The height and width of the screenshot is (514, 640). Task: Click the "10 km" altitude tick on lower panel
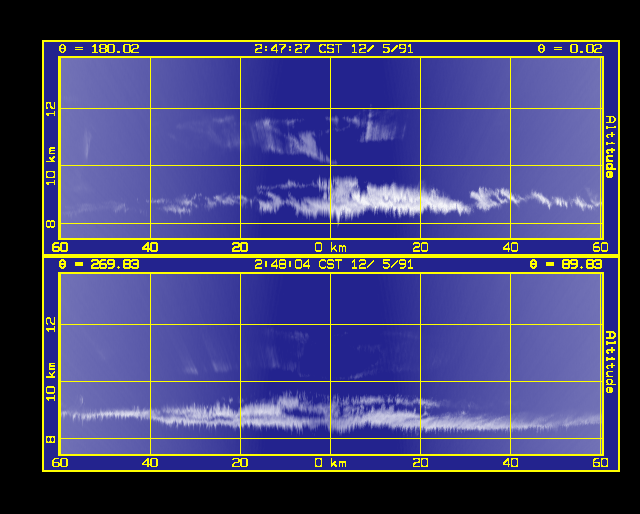click(x=51, y=381)
